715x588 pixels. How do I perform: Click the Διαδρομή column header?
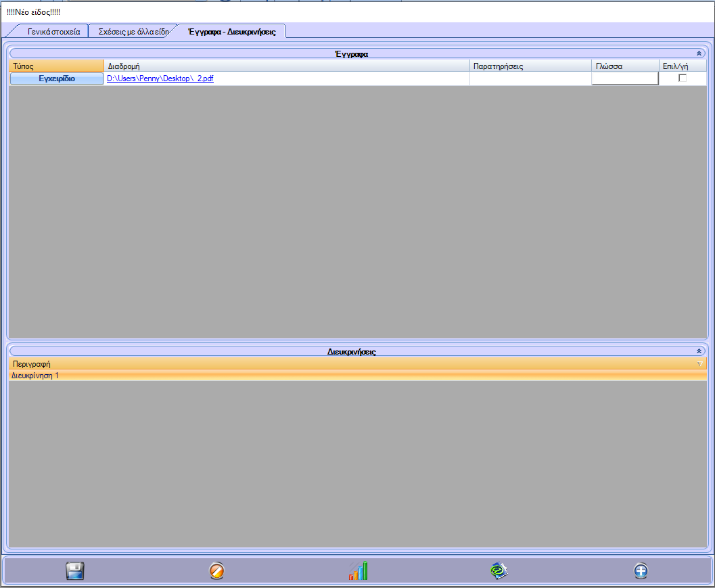tap(287, 66)
